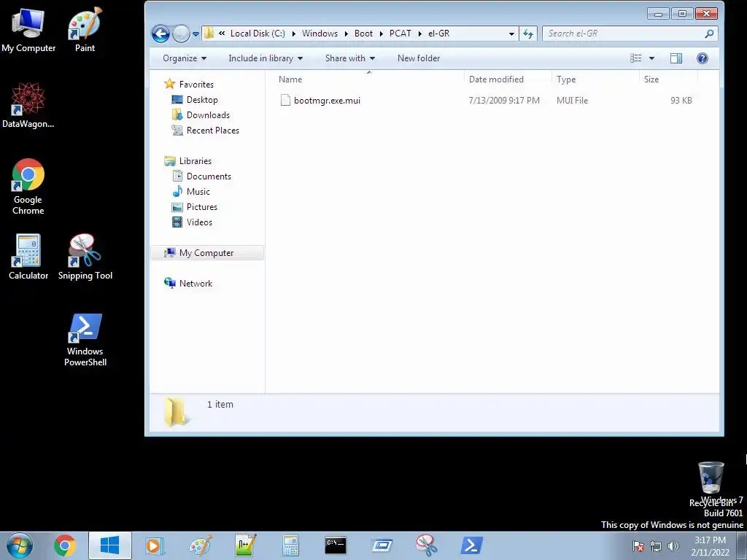
Task: Click the forward navigation arrow in Explorer
Action: point(181,34)
